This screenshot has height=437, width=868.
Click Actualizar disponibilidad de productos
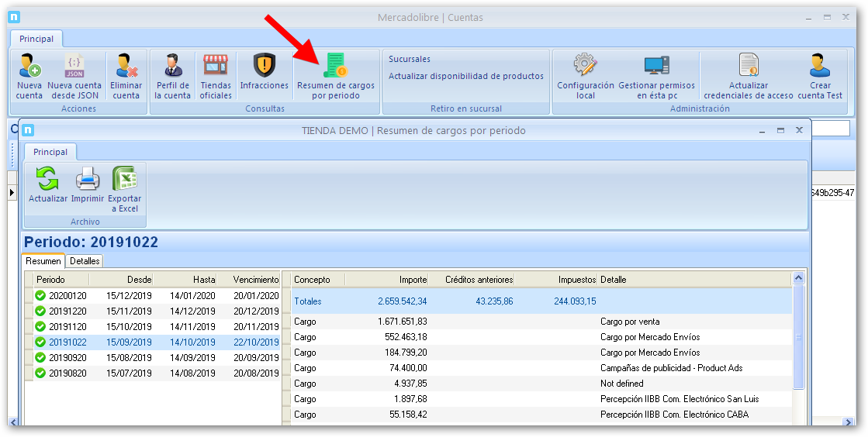click(x=465, y=76)
